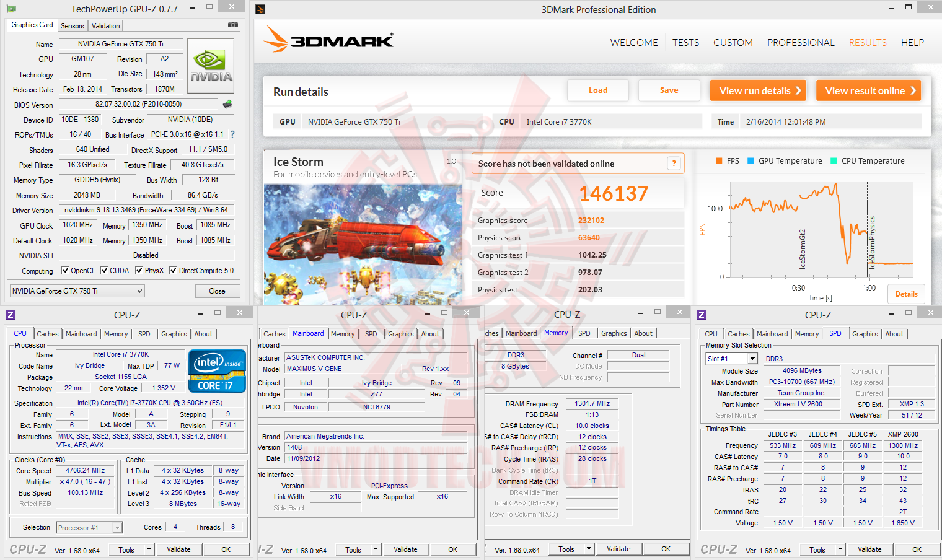Open Tools dropdown arrow in Mainboard window
This screenshot has height=560, width=942.
[x=376, y=549]
